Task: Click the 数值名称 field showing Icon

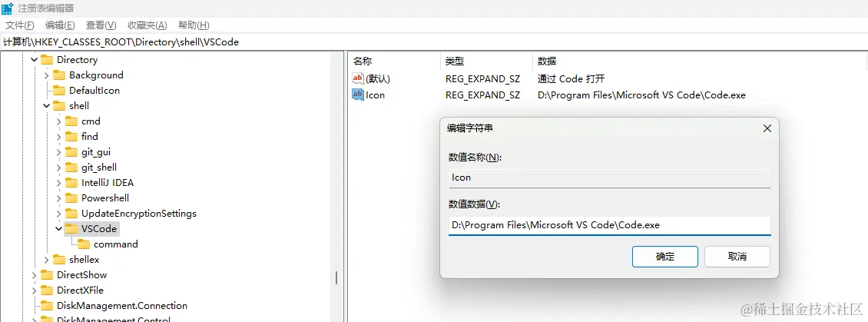Action: [x=609, y=178]
